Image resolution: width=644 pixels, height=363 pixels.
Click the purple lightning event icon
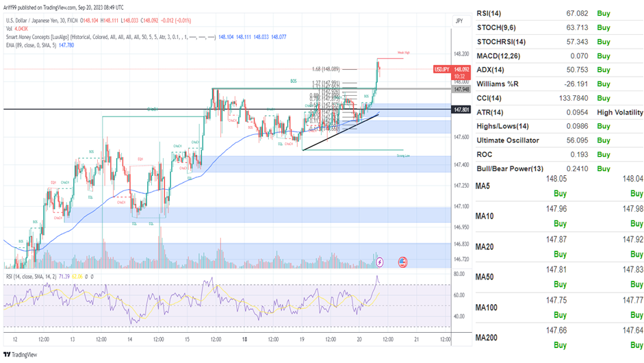tap(380, 262)
